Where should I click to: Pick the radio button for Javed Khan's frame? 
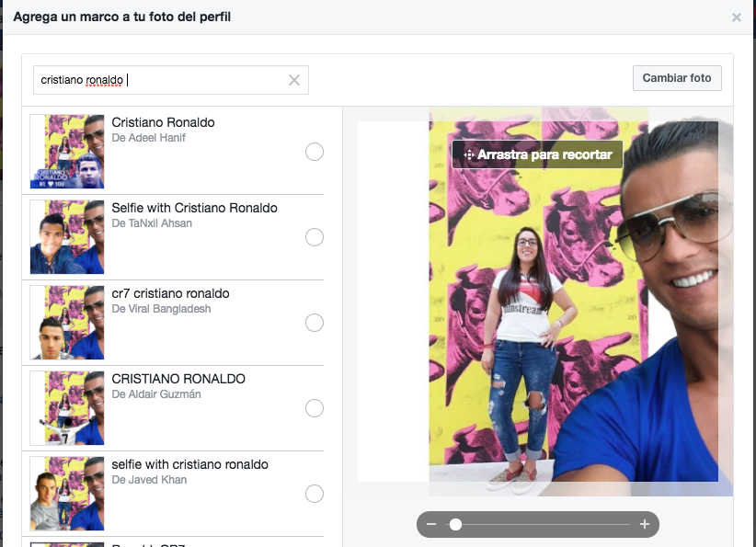315,494
